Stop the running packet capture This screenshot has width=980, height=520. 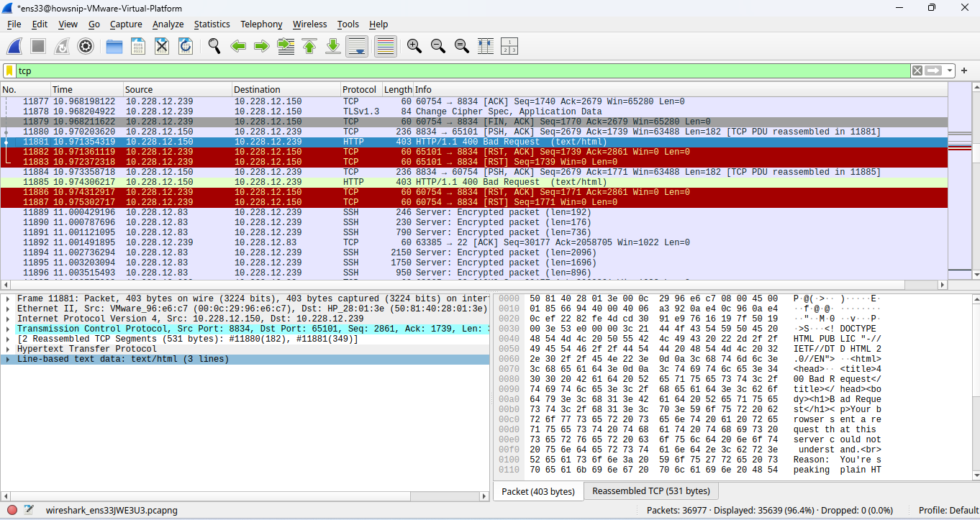click(38, 47)
